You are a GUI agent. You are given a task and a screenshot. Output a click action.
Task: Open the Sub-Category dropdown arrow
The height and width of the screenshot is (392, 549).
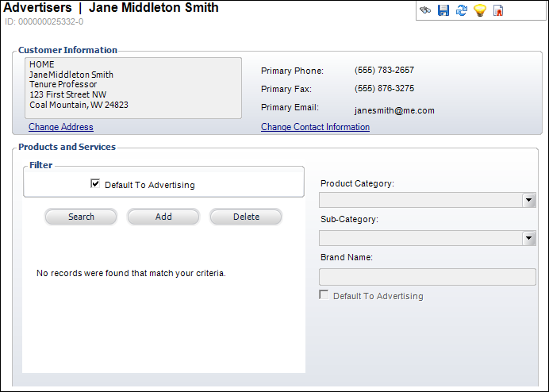(529, 238)
